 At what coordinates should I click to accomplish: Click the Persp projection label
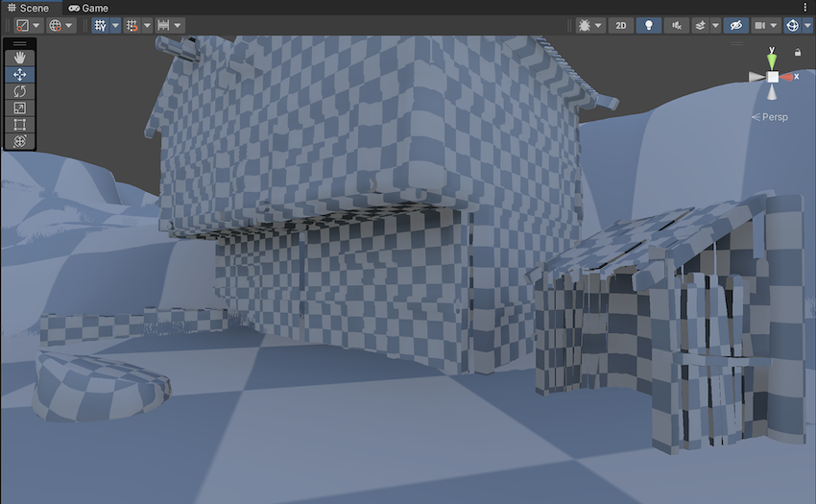pos(774,117)
